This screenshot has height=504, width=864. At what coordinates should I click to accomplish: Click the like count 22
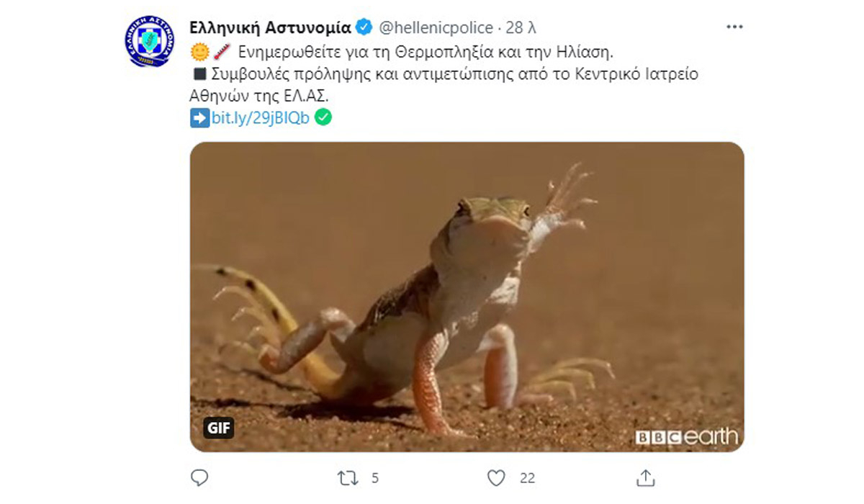[527, 478]
